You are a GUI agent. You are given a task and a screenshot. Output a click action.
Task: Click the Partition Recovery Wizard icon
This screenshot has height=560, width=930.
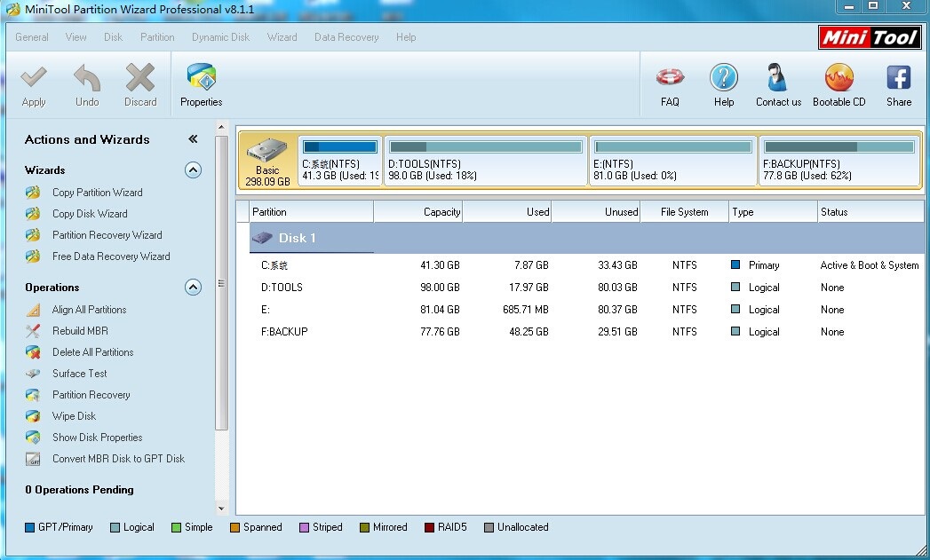coord(33,235)
